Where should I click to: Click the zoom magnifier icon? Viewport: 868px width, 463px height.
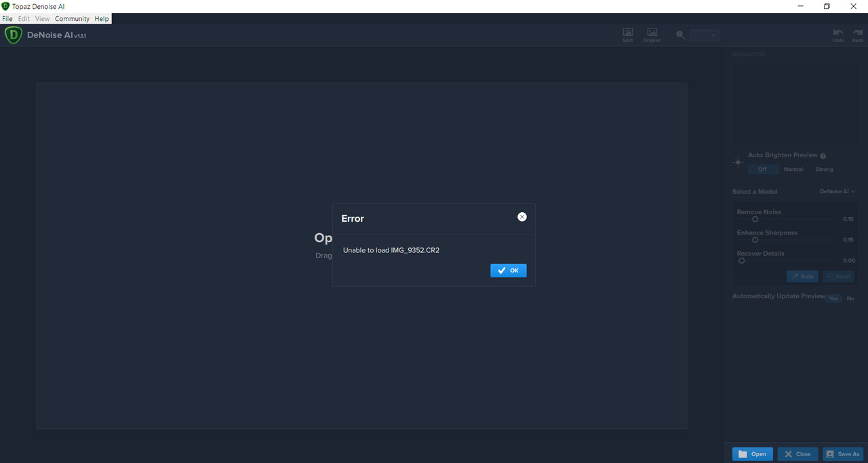click(x=681, y=35)
